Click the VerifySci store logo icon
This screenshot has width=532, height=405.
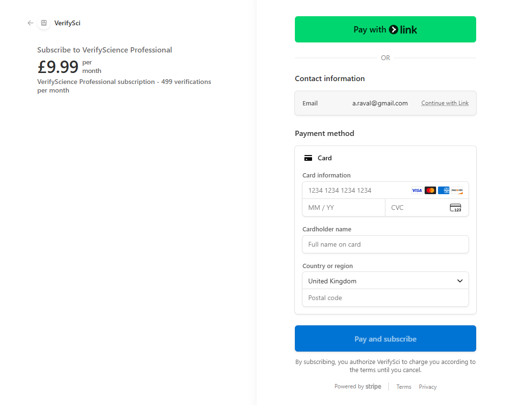(44, 23)
